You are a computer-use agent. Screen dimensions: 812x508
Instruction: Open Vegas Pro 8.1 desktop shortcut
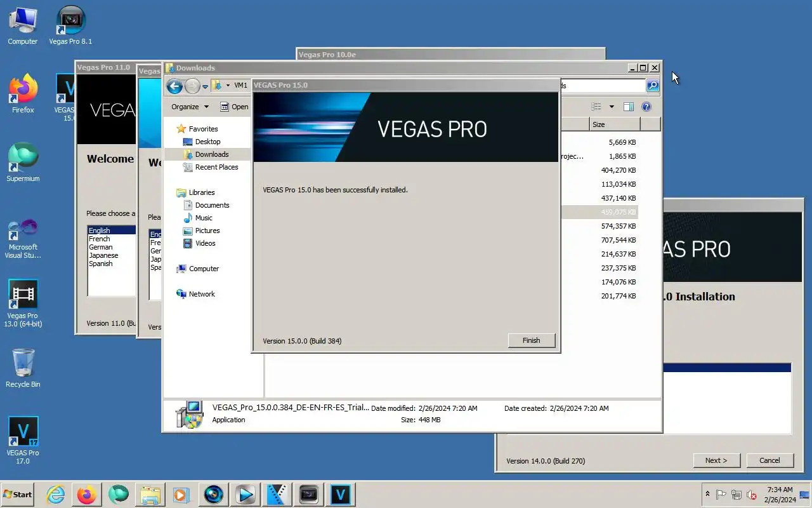[x=70, y=26]
